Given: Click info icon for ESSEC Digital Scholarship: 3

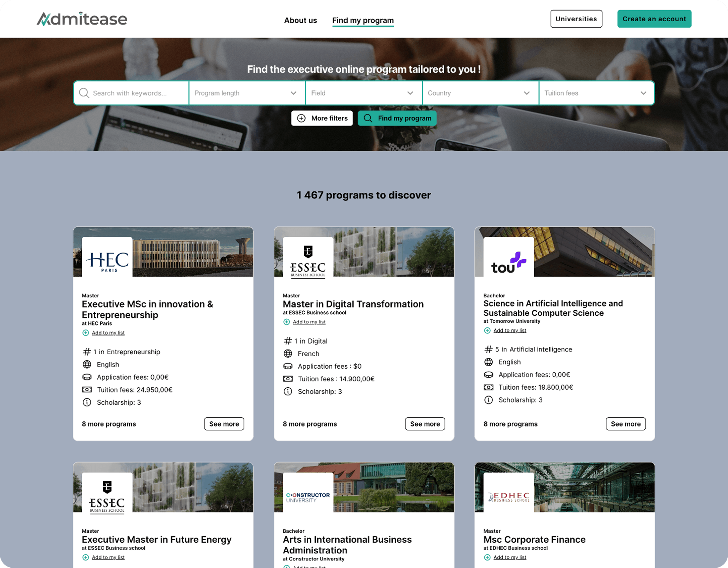Looking at the screenshot, I should point(288,391).
